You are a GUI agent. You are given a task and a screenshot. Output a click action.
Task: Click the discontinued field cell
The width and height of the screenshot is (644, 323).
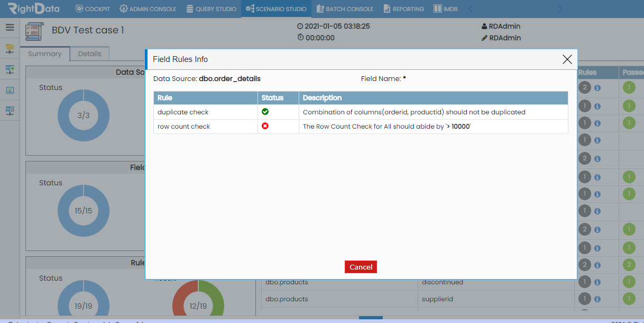(443, 282)
